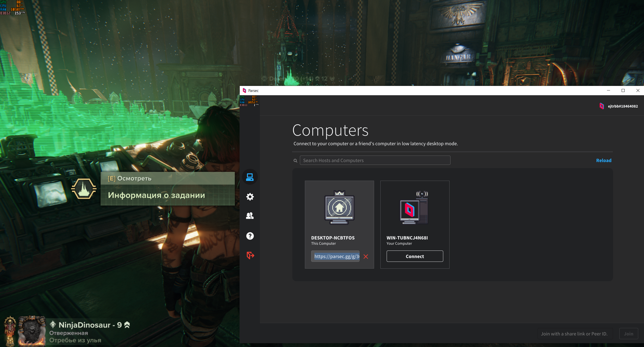Maximize the Parsec window

coord(623,90)
